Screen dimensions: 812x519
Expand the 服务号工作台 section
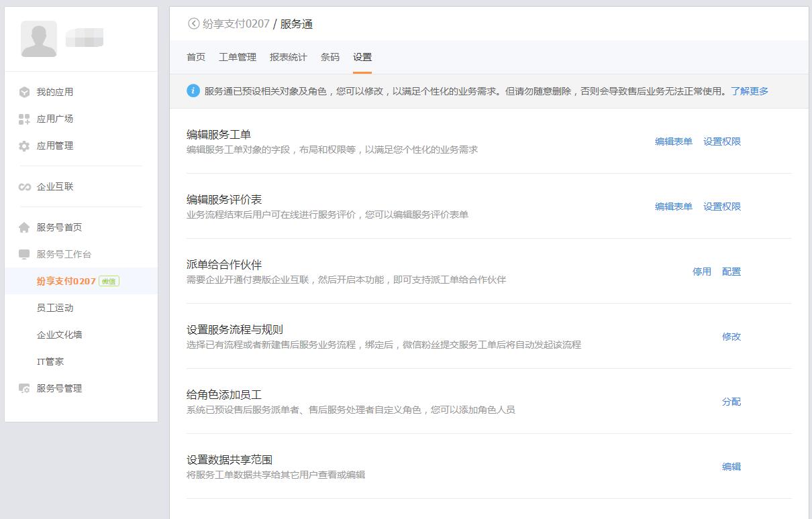(64, 255)
